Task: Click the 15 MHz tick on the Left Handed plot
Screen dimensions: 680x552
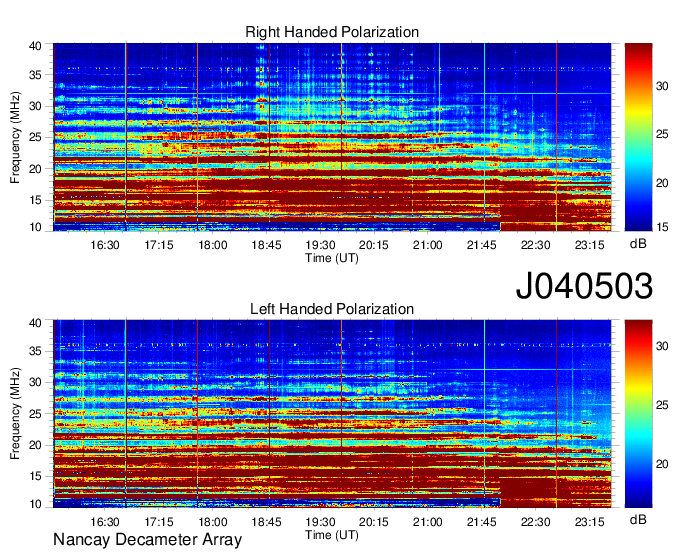Action: [x=35, y=476]
